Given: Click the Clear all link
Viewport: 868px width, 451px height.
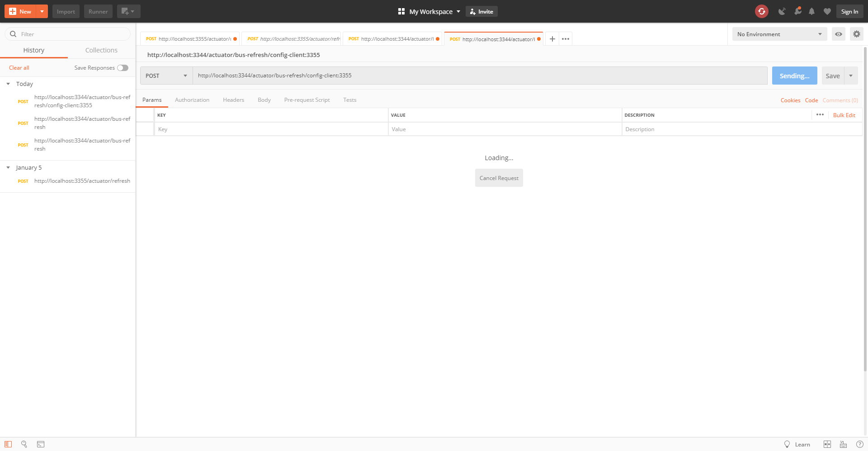Looking at the screenshot, I should pyautogui.click(x=19, y=68).
